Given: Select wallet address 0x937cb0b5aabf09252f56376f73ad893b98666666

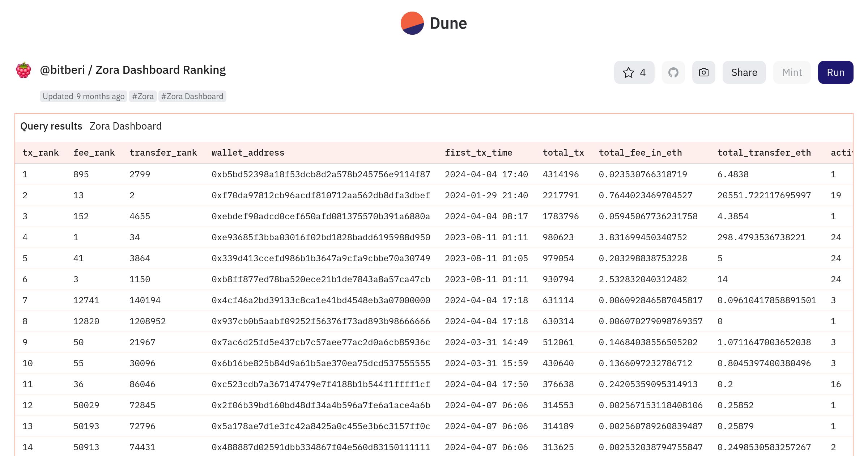Looking at the screenshot, I should tap(321, 321).
